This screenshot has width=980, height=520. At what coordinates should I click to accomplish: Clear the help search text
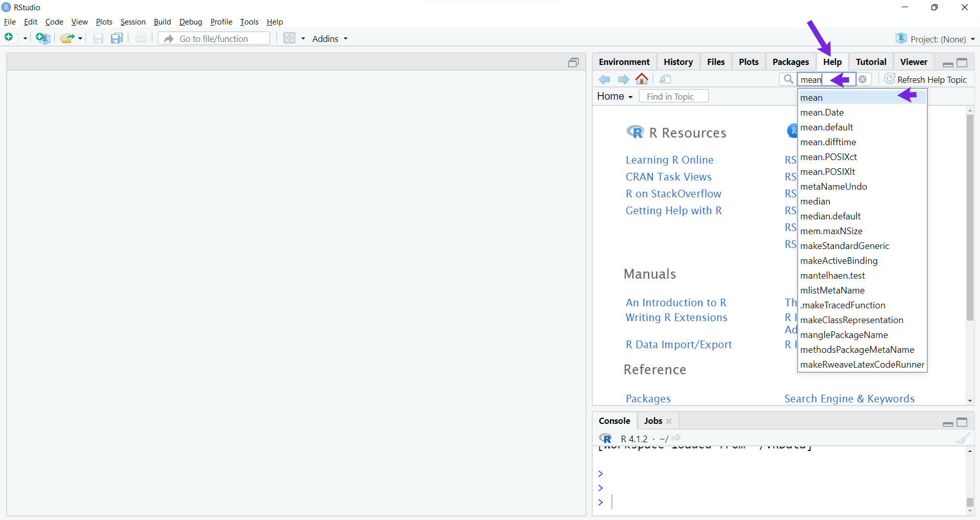[x=862, y=79]
